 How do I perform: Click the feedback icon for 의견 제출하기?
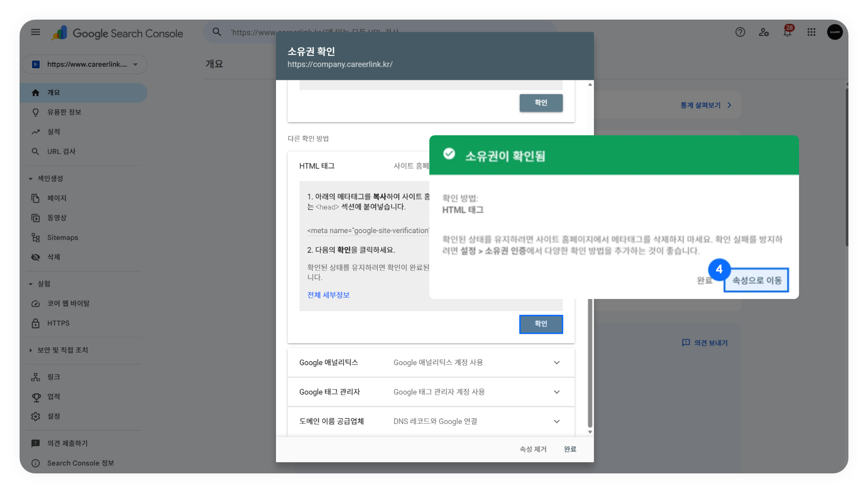35,444
